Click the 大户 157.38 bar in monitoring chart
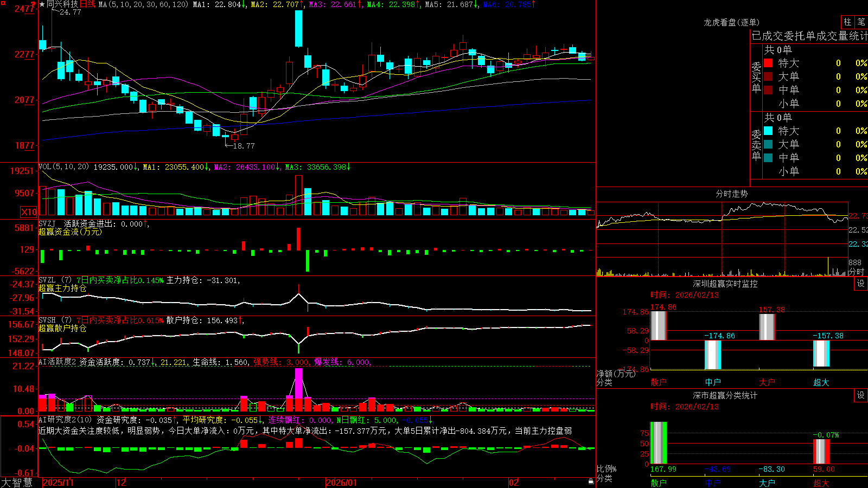The width and height of the screenshot is (868, 488). point(767,327)
